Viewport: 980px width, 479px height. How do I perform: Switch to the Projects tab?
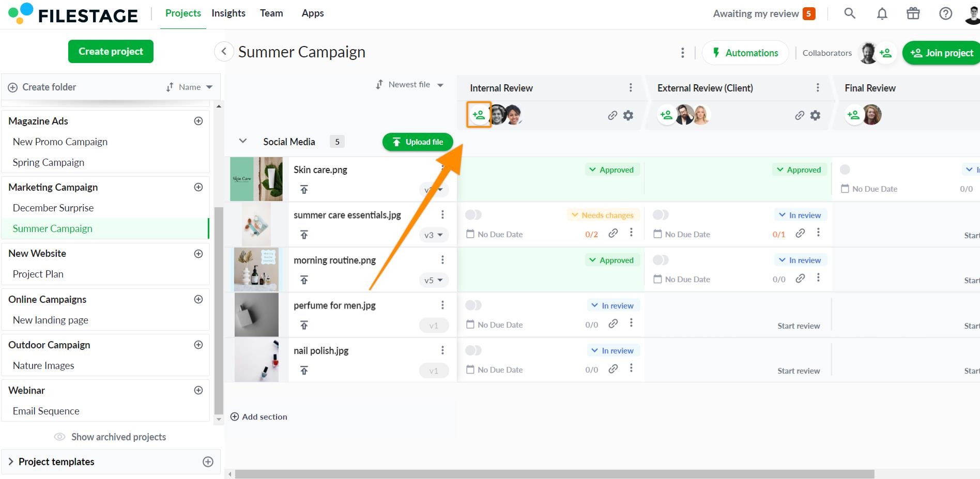pos(183,13)
